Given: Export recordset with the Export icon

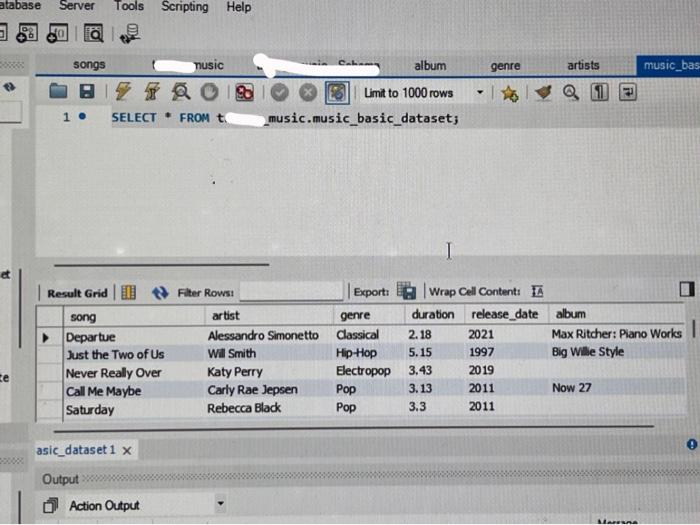Looking at the screenshot, I should [x=406, y=291].
